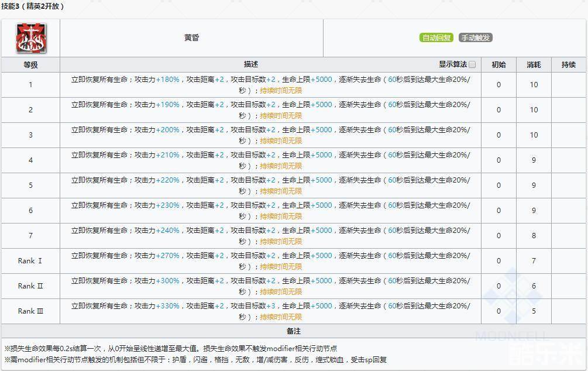Click the green 自动回复 tag
This screenshot has height=371, width=588.
click(436, 38)
